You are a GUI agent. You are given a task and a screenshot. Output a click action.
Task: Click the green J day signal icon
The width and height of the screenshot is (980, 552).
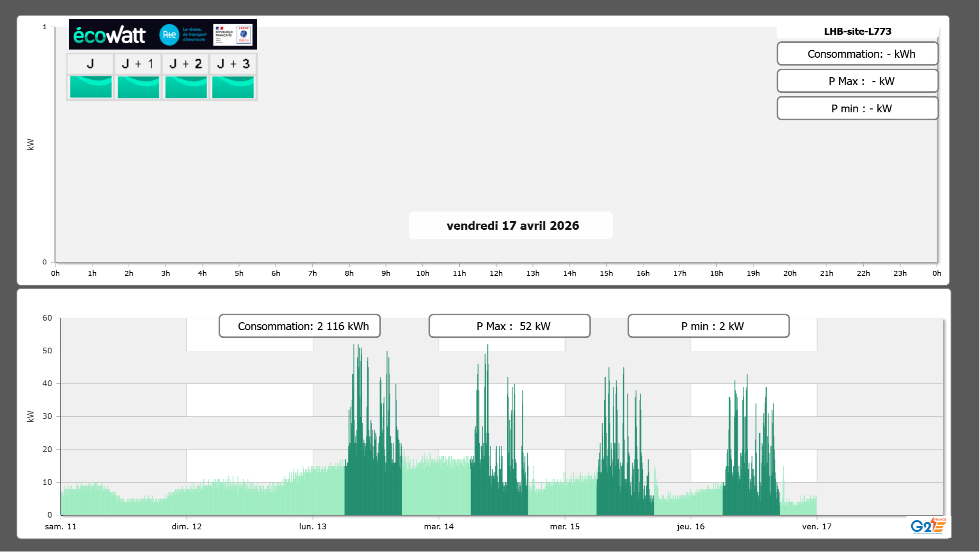tap(91, 87)
